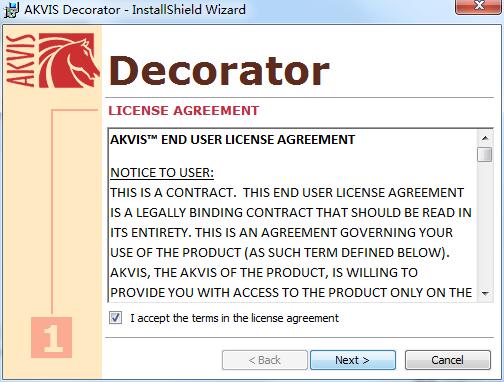Click the line 'PROVIDE YOU WITH ACCESS'
This screenshot has height=382, width=504.
tap(291, 293)
